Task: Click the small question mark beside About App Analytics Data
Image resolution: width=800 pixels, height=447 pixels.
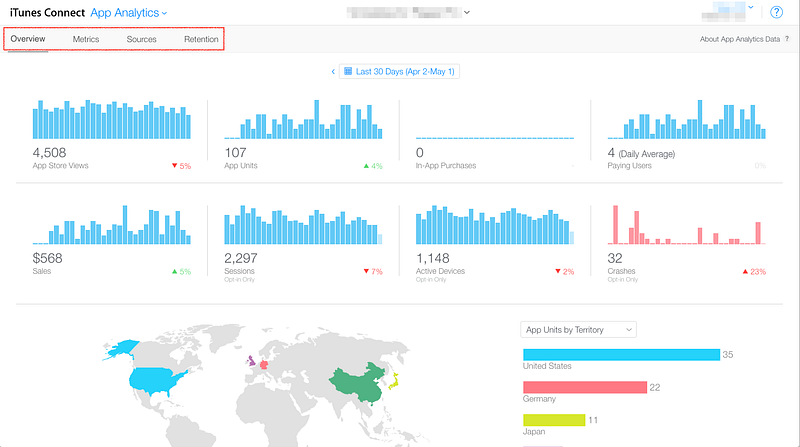Action: [787, 39]
